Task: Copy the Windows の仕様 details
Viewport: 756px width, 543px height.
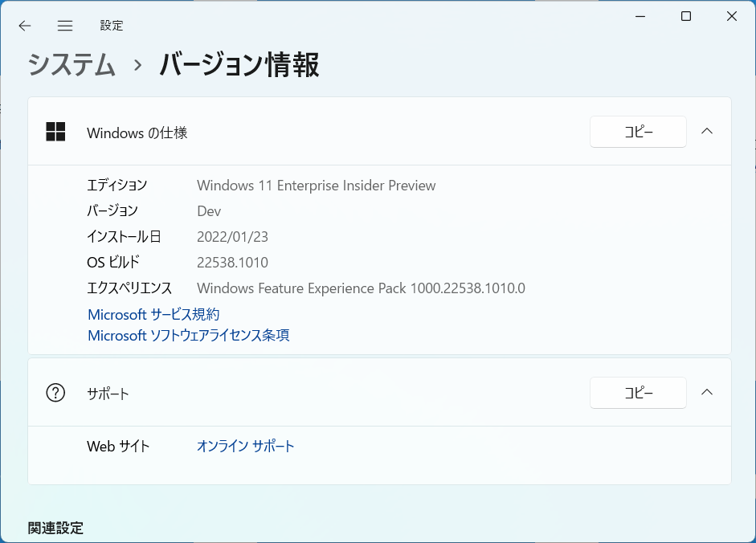Action: (638, 132)
